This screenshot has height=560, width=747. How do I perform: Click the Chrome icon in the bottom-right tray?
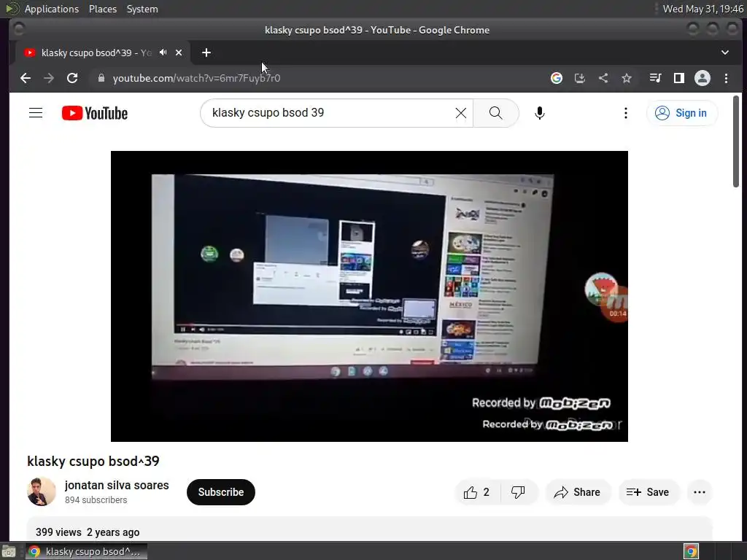691,551
